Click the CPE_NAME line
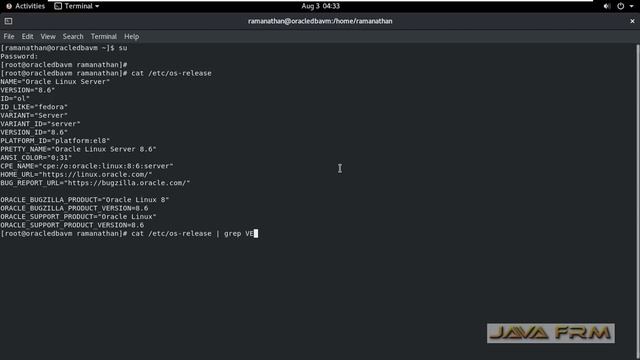 point(87,166)
